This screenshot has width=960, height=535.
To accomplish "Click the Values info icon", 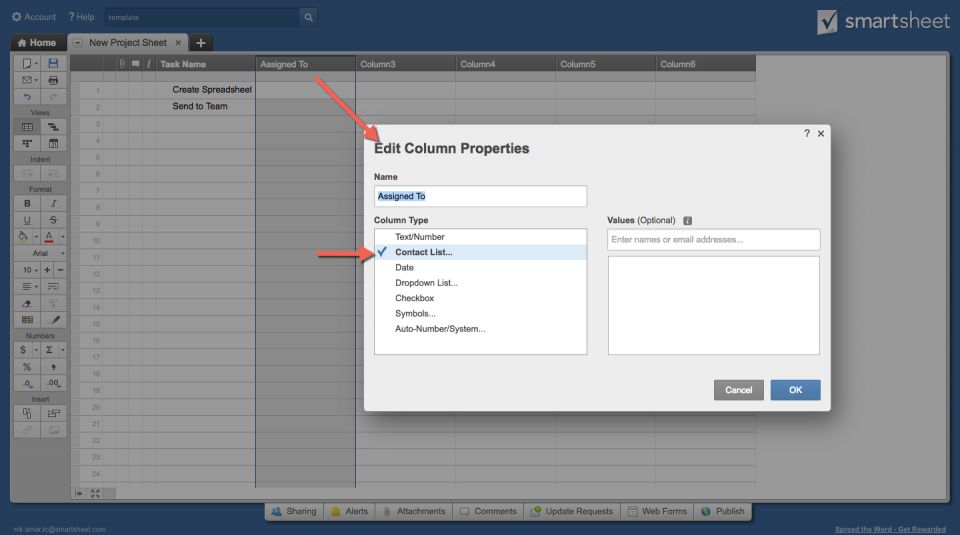I will click(688, 220).
